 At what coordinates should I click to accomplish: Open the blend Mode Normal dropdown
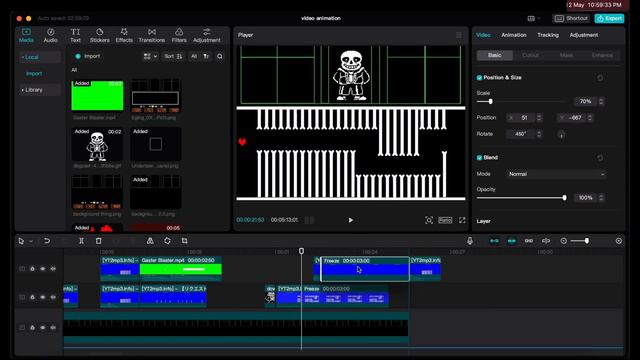pos(556,174)
